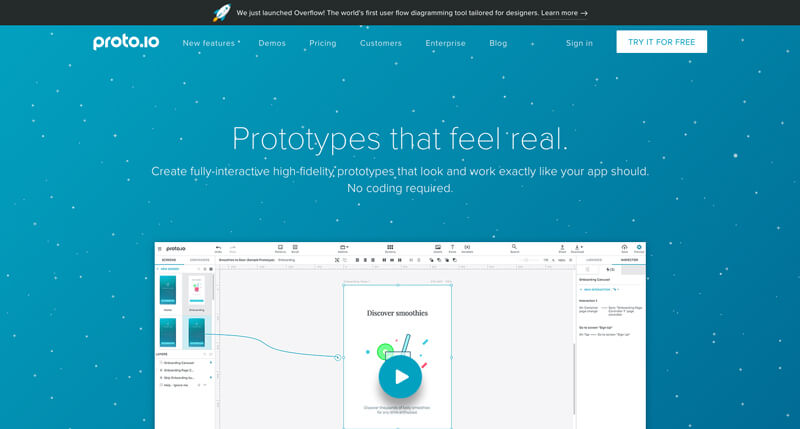Click the proto.io logo inside the editor

(176, 249)
